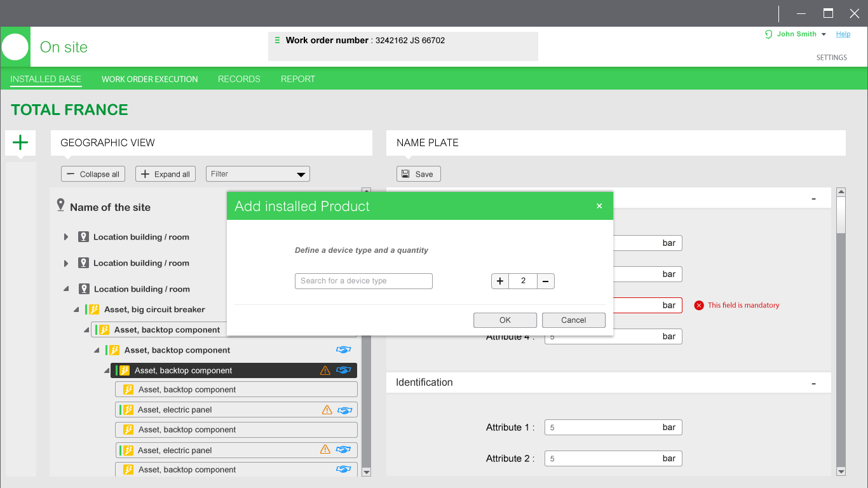Click the John Smith user headset icon
This screenshot has height=488, width=868.
[769, 34]
